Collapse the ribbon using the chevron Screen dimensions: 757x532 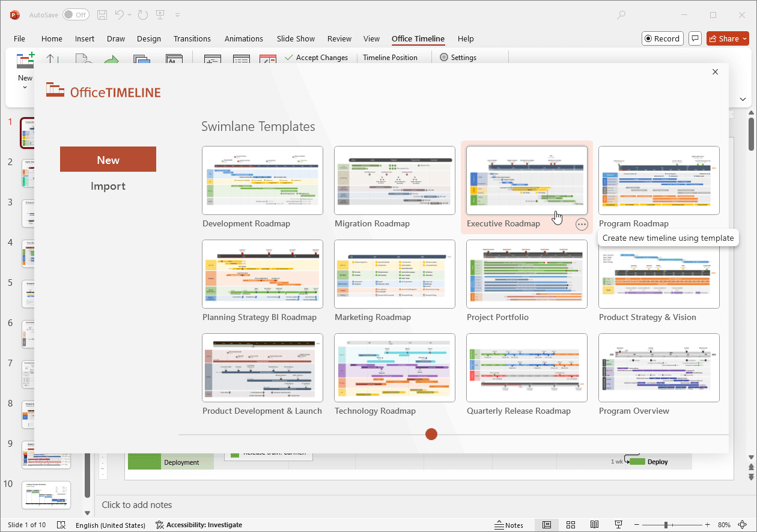click(743, 100)
